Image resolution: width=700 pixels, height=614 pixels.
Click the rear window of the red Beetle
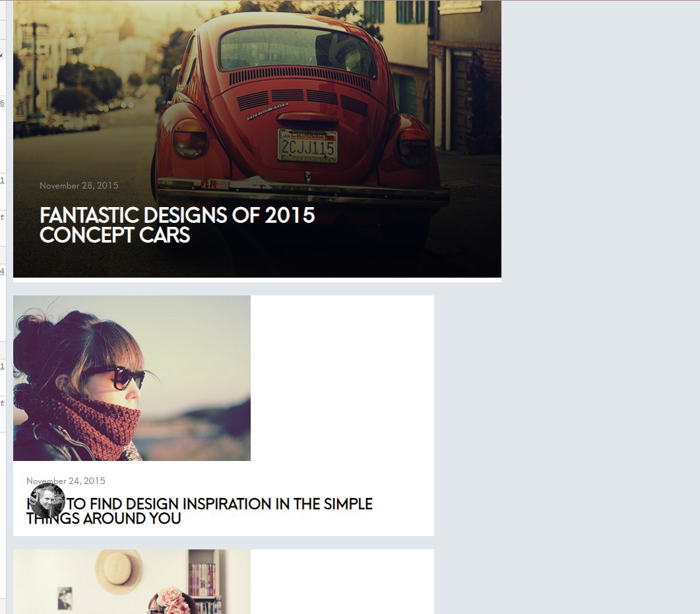click(x=296, y=50)
